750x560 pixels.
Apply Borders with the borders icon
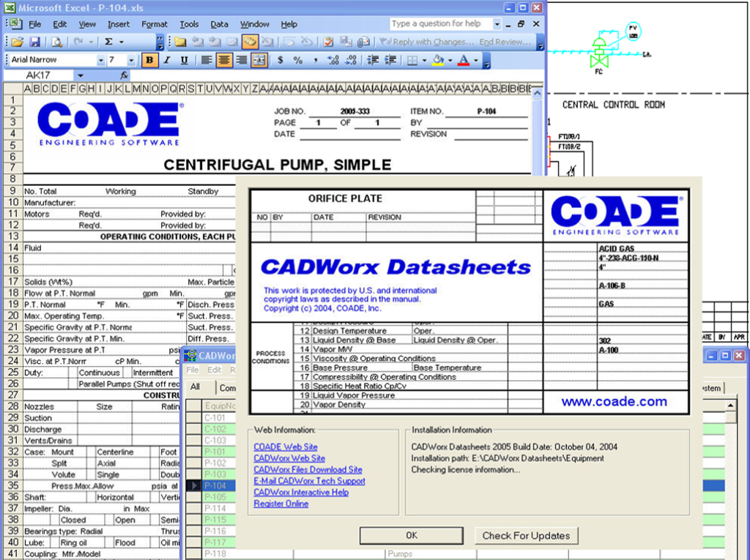coord(412,60)
